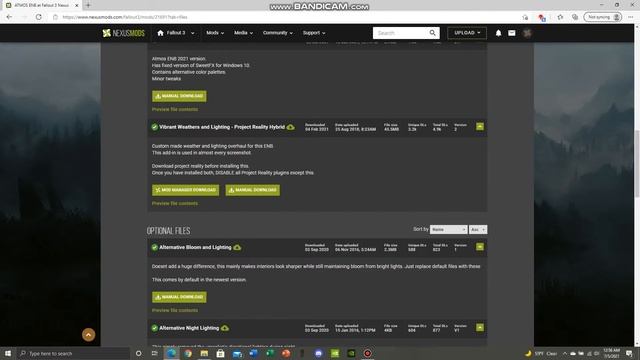Click the orange back-to-top button

click(x=89, y=335)
